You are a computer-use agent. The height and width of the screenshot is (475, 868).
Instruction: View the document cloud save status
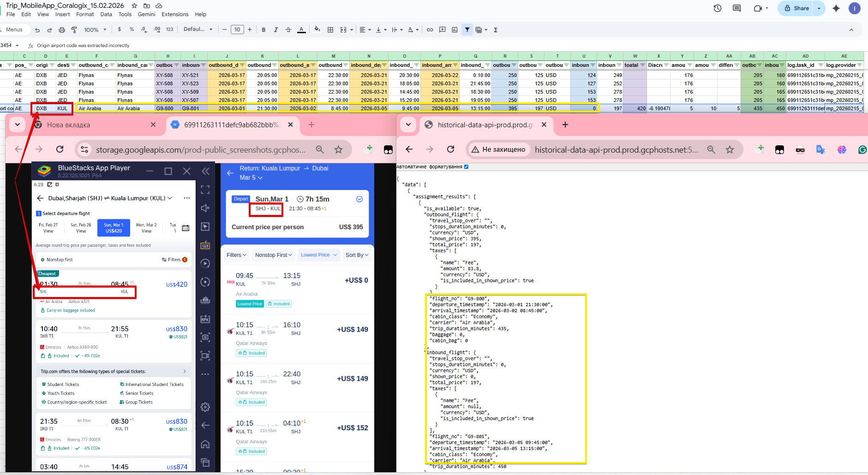[x=159, y=6]
